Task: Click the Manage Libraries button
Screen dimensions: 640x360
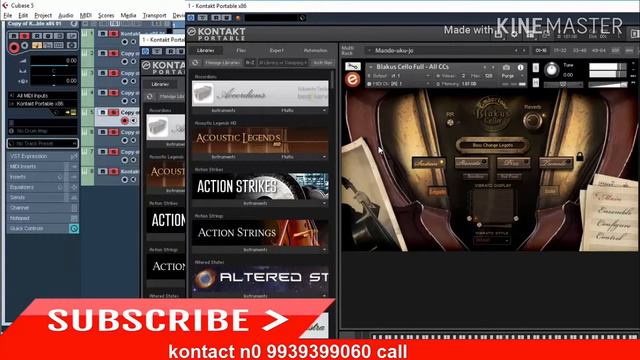Action: (x=222, y=63)
